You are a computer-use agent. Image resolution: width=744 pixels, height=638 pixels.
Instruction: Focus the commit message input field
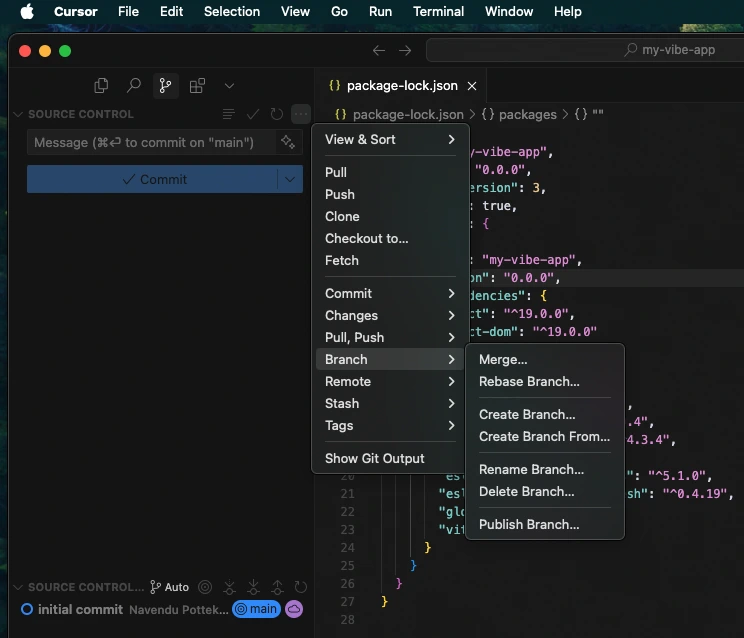152,142
